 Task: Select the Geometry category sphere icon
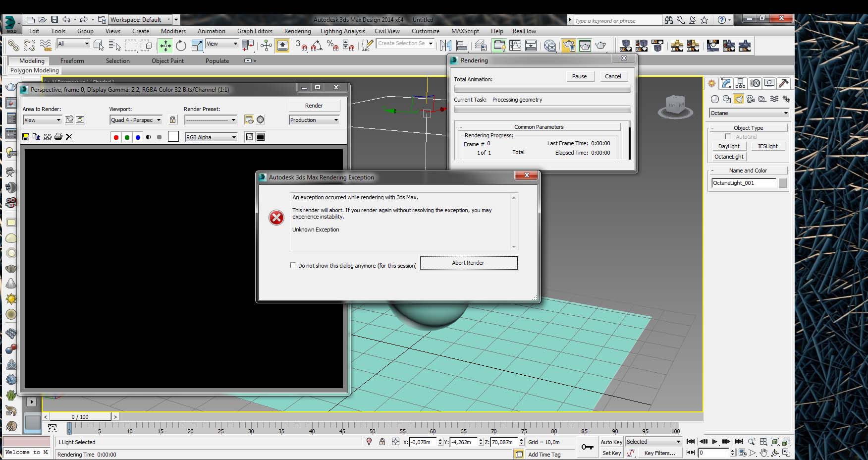[x=715, y=99]
